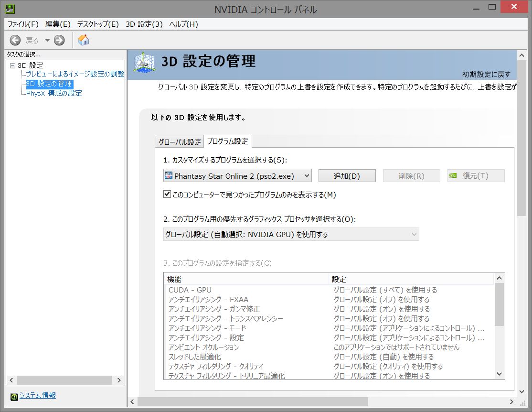This screenshot has height=412, width=532.
Task: Click the settings list vertical scrollbar thumb
Action: point(499,304)
